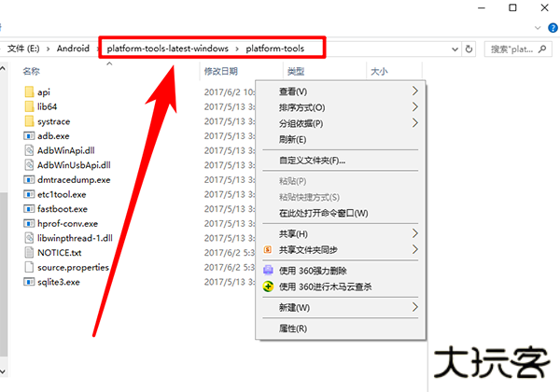Expand the 查看(V) submenu arrow

415,91
